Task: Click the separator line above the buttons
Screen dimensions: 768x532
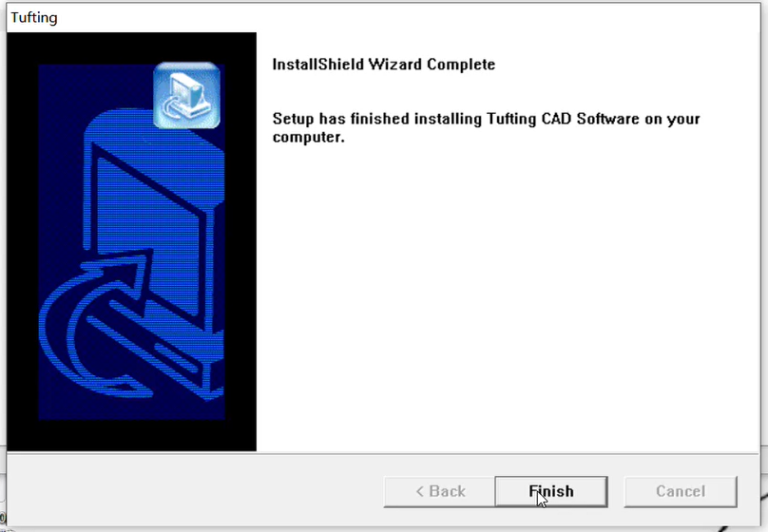Action: 383,453
